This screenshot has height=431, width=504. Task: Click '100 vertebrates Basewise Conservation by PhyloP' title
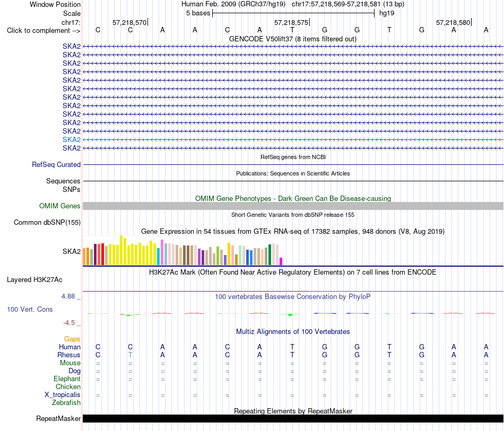[293, 297]
